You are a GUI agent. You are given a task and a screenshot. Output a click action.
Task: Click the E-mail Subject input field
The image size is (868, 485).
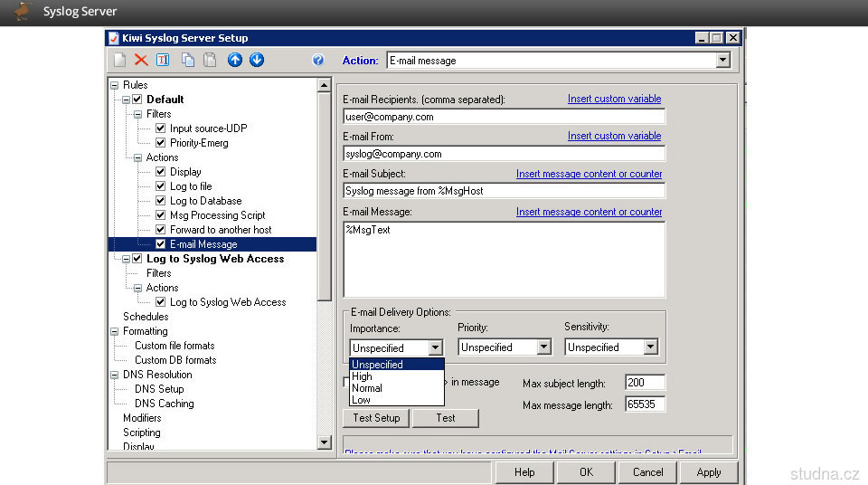tap(504, 191)
